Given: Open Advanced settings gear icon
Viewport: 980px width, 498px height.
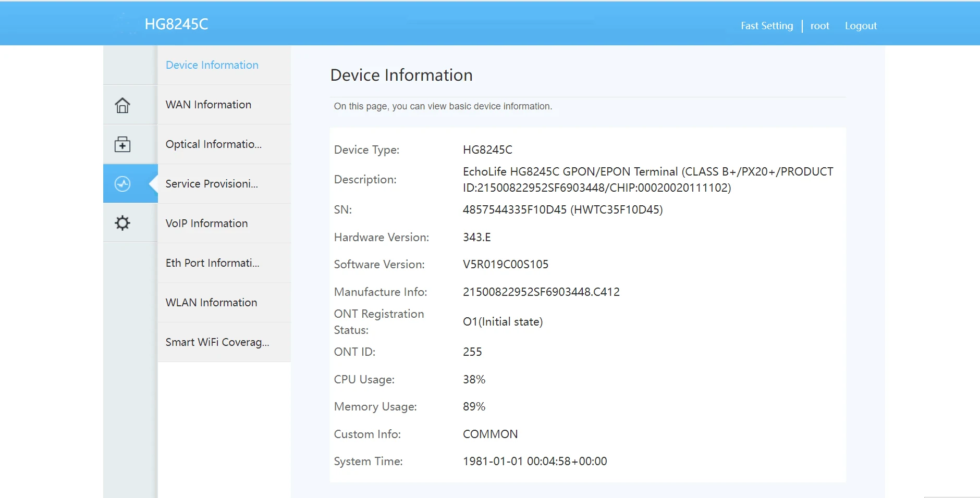Looking at the screenshot, I should click(x=123, y=223).
